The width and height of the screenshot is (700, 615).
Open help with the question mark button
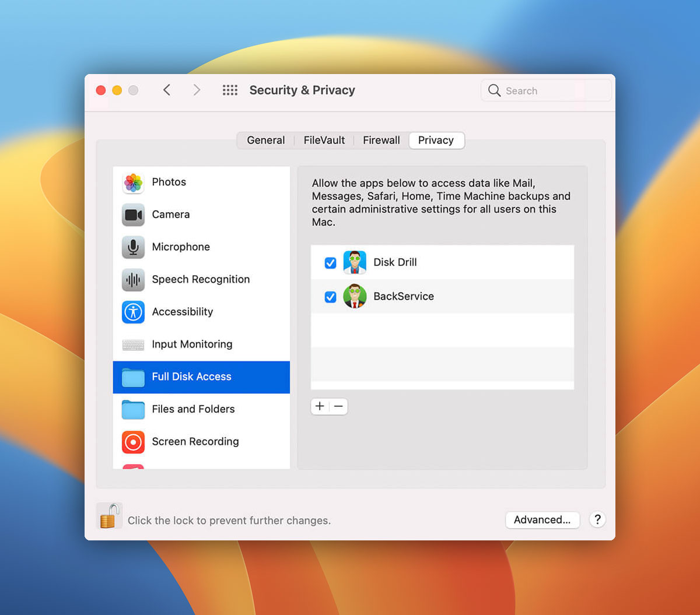pyautogui.click(x=597, y=520)
